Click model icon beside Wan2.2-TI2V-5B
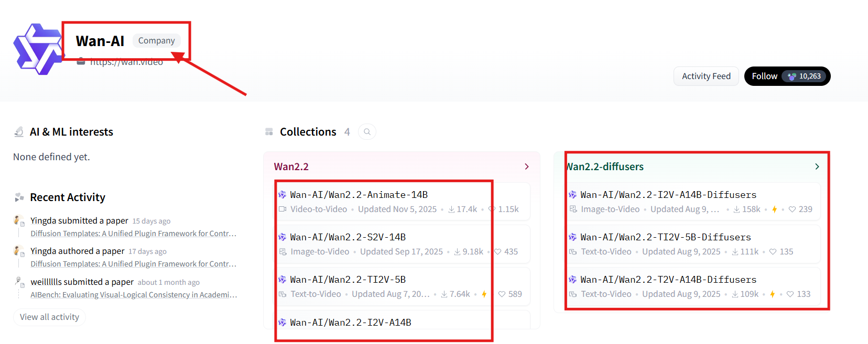This screenshot has height=344, width=868. pyautogui.click(x=282, y=280)
